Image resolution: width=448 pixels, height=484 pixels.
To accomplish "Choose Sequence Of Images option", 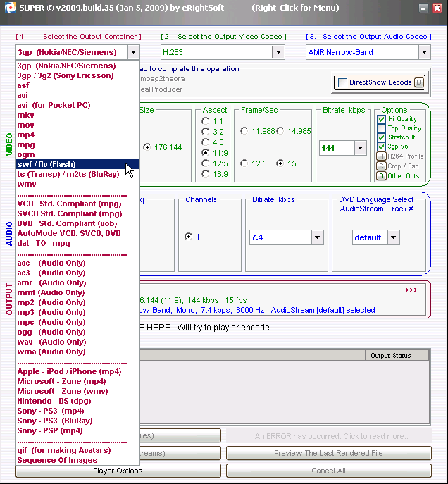I will (x=77, y=461).
